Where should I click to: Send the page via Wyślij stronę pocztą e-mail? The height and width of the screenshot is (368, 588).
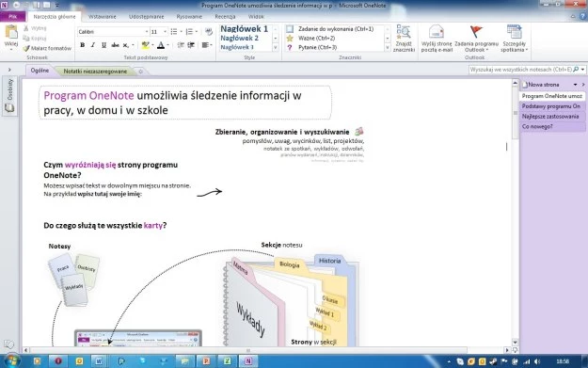pos(437,39)
